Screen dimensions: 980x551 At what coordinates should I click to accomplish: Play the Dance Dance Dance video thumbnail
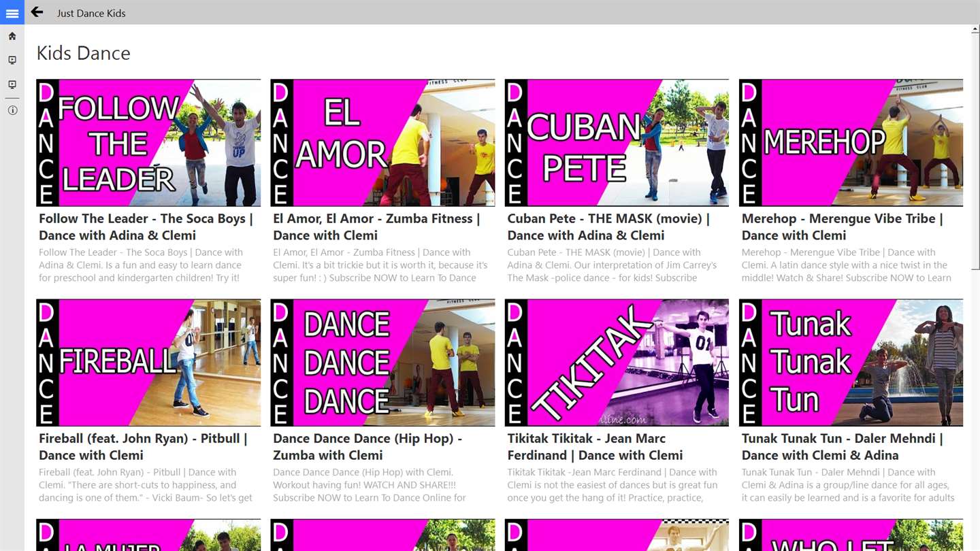coord(382,363)
